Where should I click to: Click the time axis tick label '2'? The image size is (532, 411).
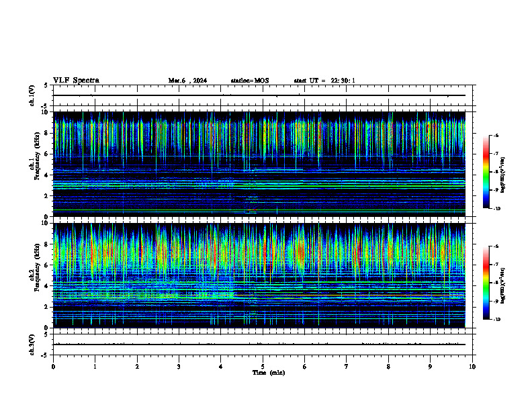coord(137,367)
